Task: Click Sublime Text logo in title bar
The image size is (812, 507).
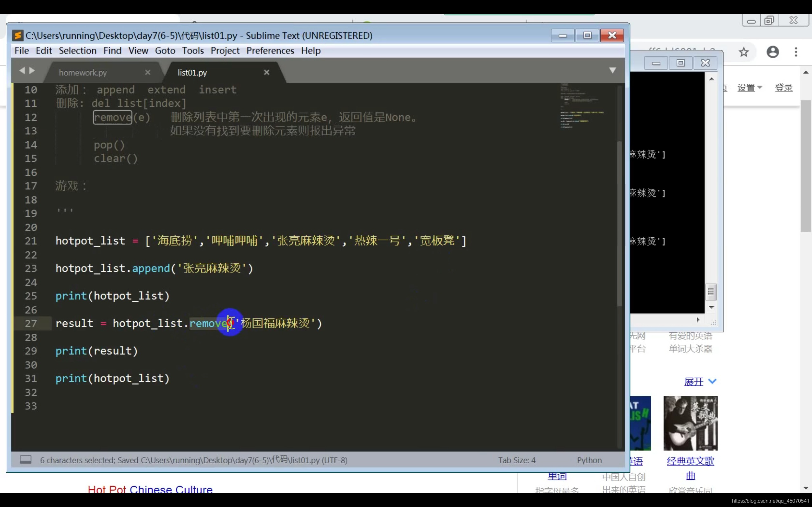Action: [17, 35]
